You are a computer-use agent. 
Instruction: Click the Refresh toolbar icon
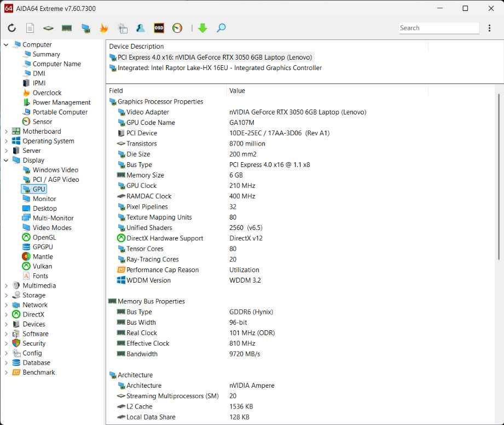coord(12,28)
